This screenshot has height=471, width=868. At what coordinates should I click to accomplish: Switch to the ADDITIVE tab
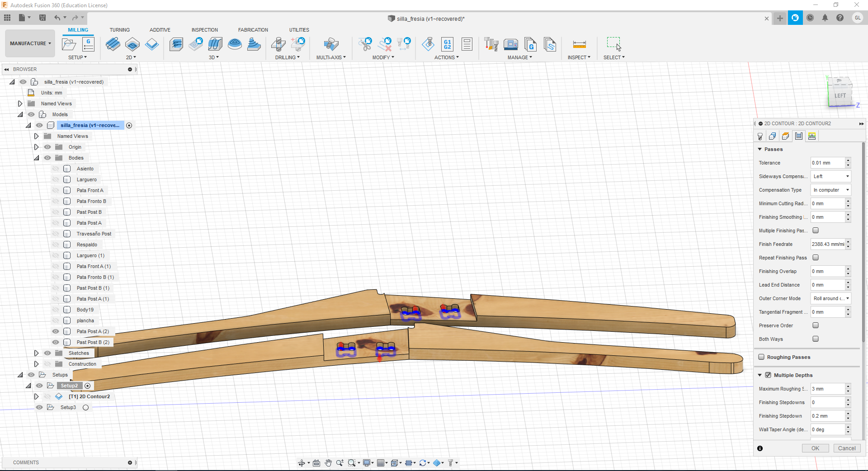160,30
